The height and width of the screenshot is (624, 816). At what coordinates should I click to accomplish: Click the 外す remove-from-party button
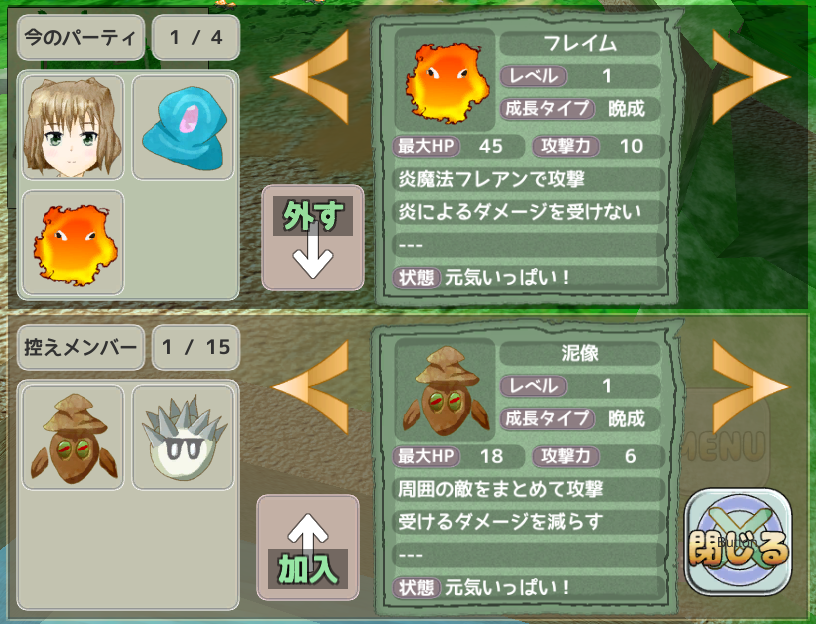[313, 237]
